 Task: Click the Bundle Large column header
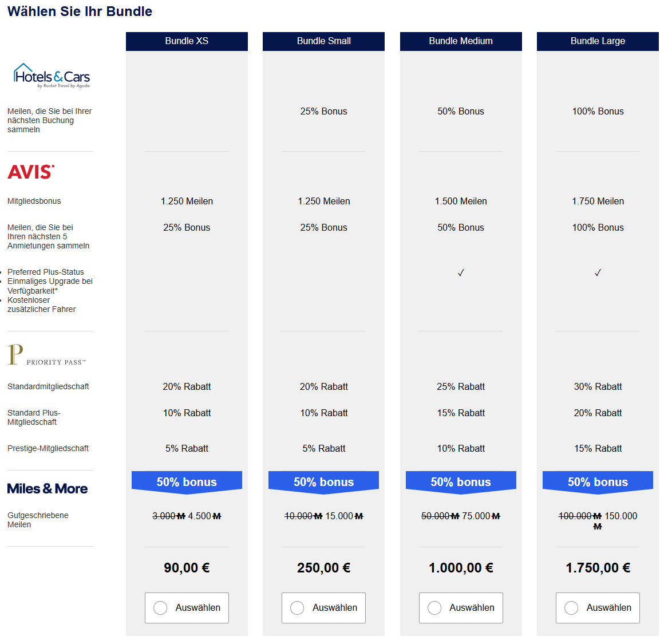(x=598, y=41)
